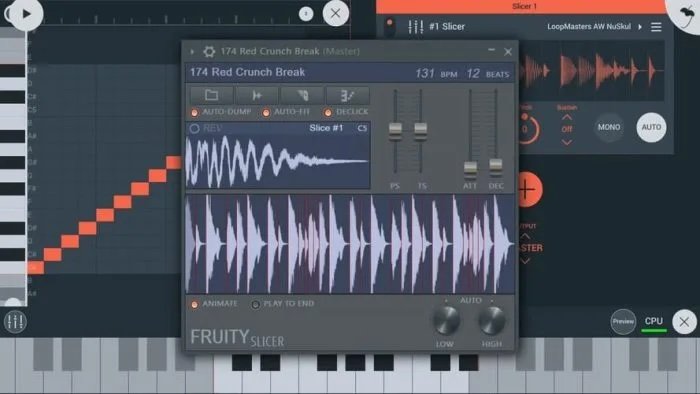Expand the plugin options arrow left of gear
Screen dimensions: 700x394
pyautogui.click(x=192, y=52)
